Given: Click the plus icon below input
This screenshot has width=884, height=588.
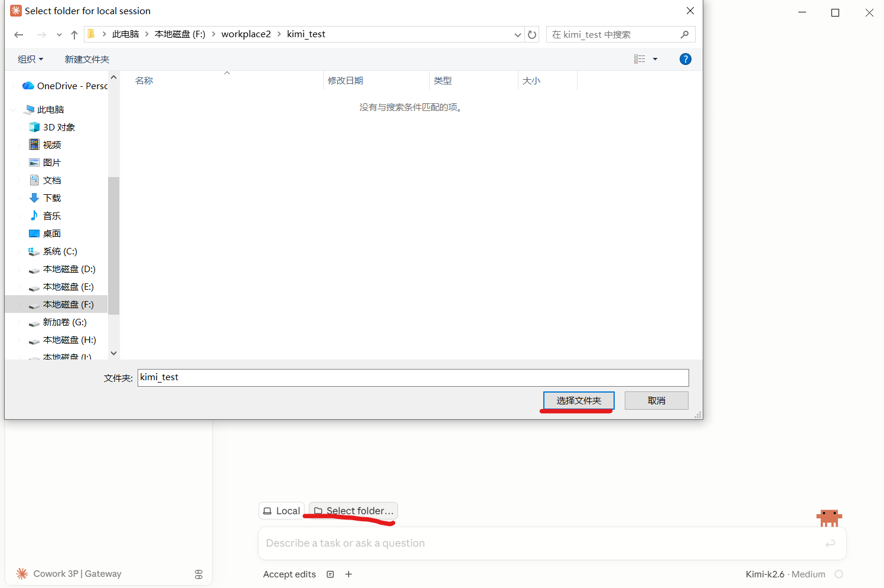Looking at the screenshot, I should click(x=348, y=574).
